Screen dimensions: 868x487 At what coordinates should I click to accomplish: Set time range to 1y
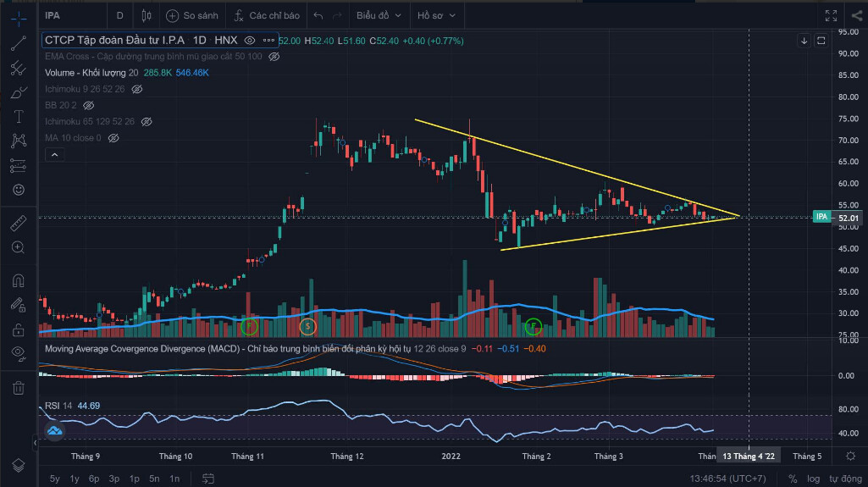click(75, 479)
